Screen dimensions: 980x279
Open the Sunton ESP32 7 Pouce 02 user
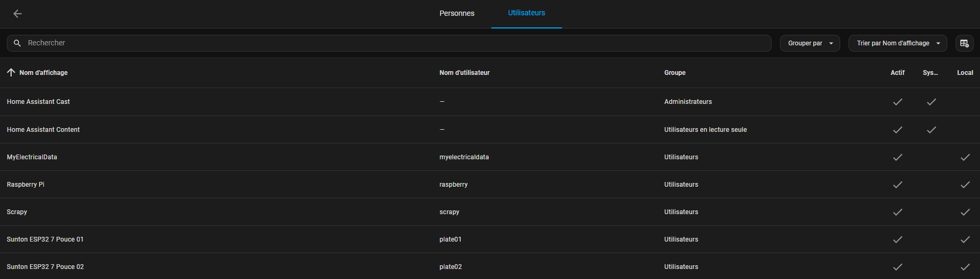(x=490, y=266)
